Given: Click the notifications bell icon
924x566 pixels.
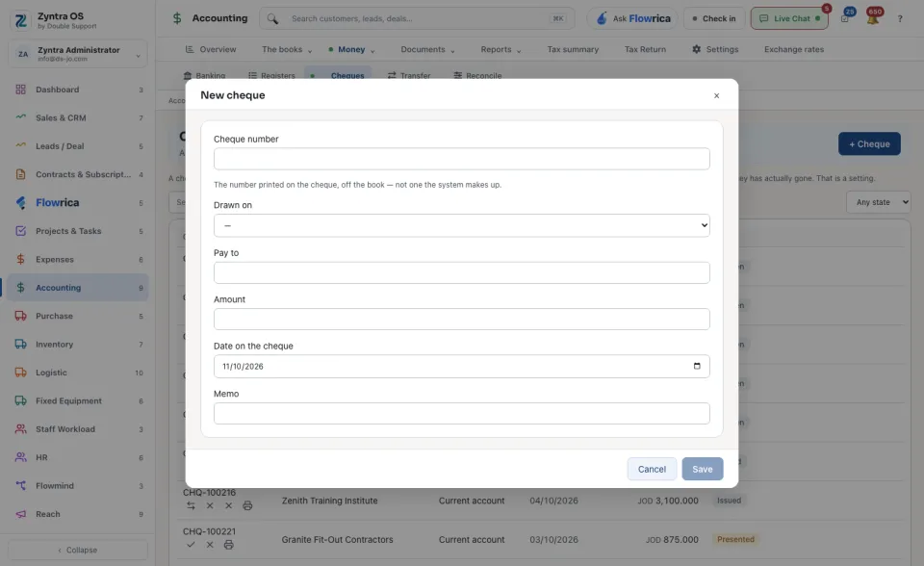Looking at the screenshot, I should pos(873,17).
